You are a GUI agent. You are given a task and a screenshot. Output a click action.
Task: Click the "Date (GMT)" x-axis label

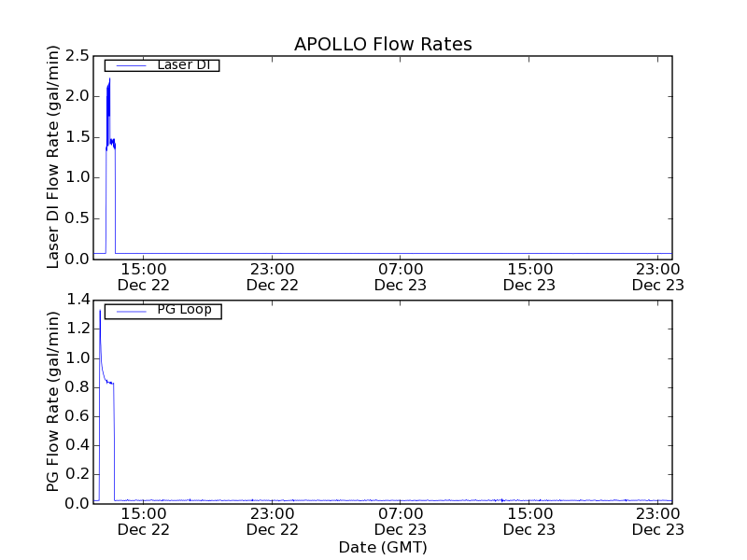click(x=383, y=547)
